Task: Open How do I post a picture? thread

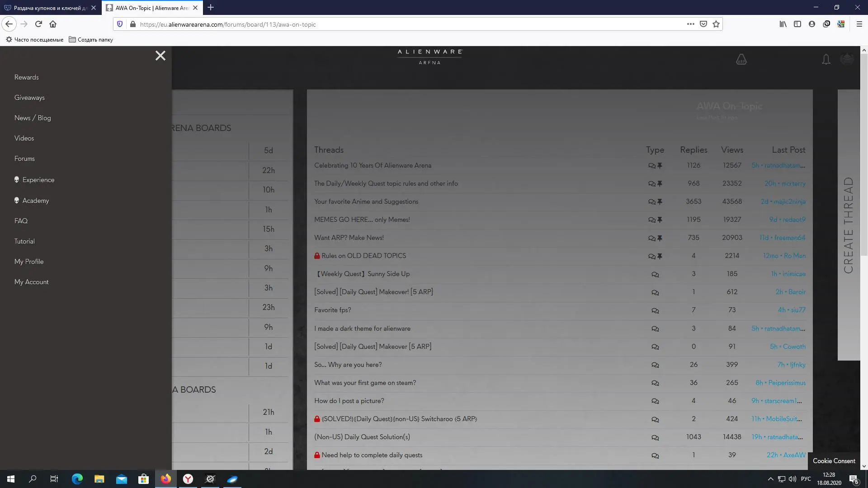Action: pos(349,401)
